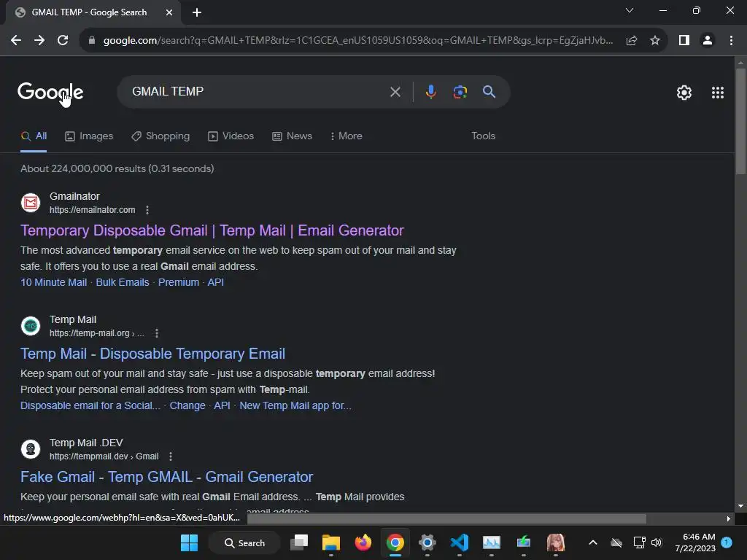Image resolution: width=747 pixels, height=560 pixels.
Task: Focus the browser address bar
Action: [x=357, y=41]
